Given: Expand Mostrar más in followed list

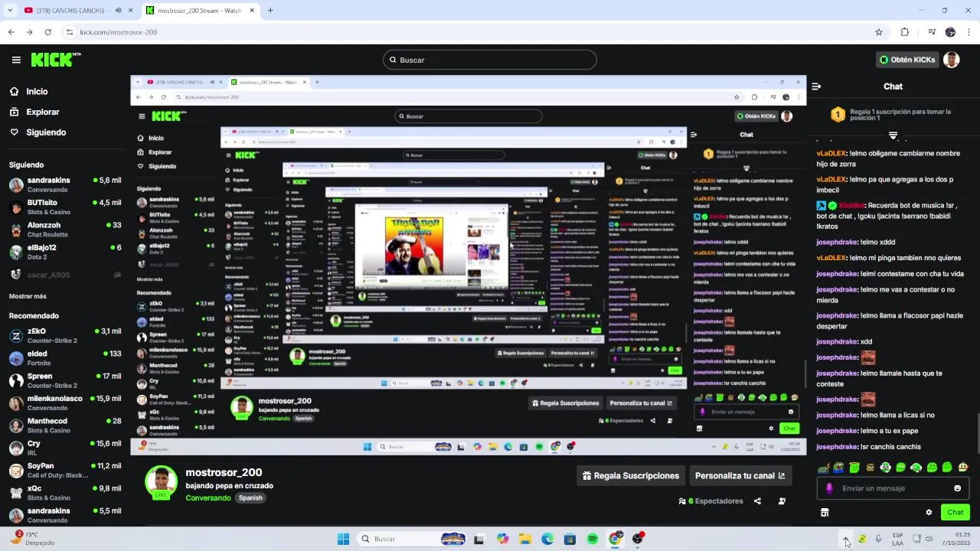Looking at the screenshot, I should point(28,296).
